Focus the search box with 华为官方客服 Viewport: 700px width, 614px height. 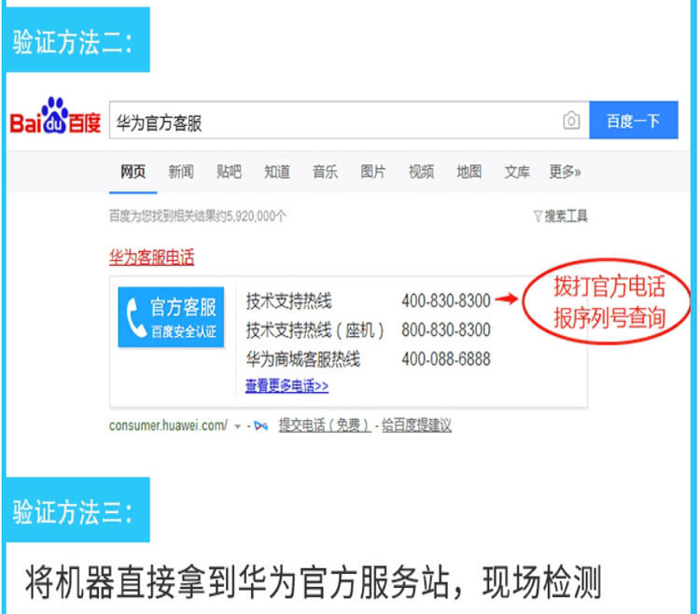[x=349, y=120]
